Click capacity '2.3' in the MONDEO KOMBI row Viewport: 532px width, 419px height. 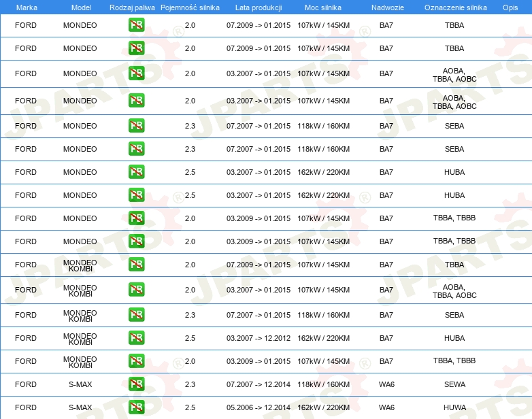tap(190, 315)
